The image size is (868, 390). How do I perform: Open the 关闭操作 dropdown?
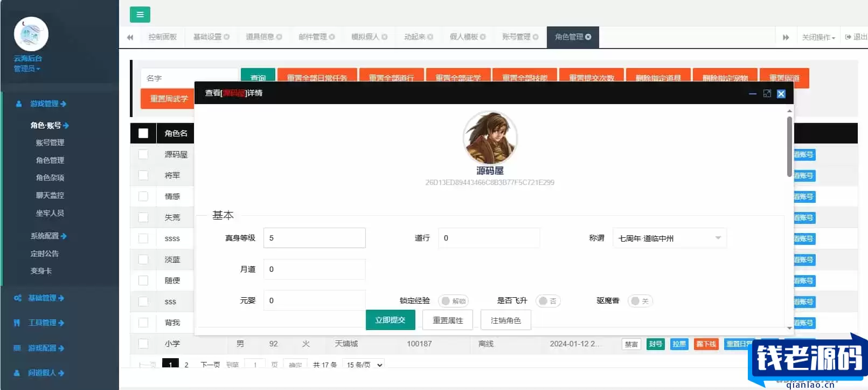pos(818,37)
